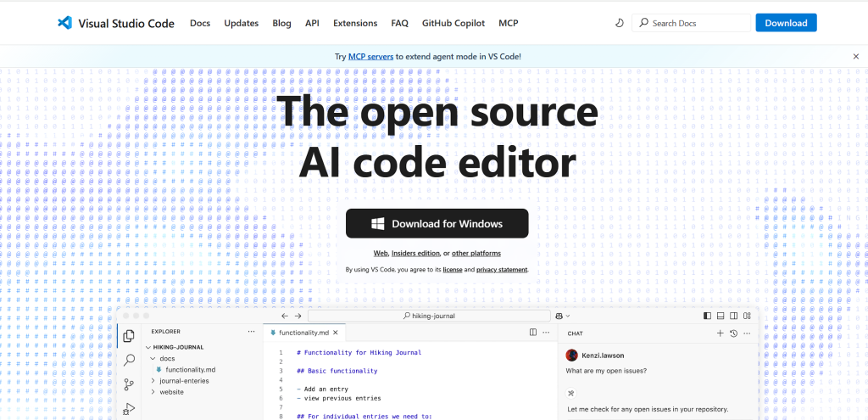Open the license link
The width and height of the screenshot is (868, 420).
tap(453, 270)
